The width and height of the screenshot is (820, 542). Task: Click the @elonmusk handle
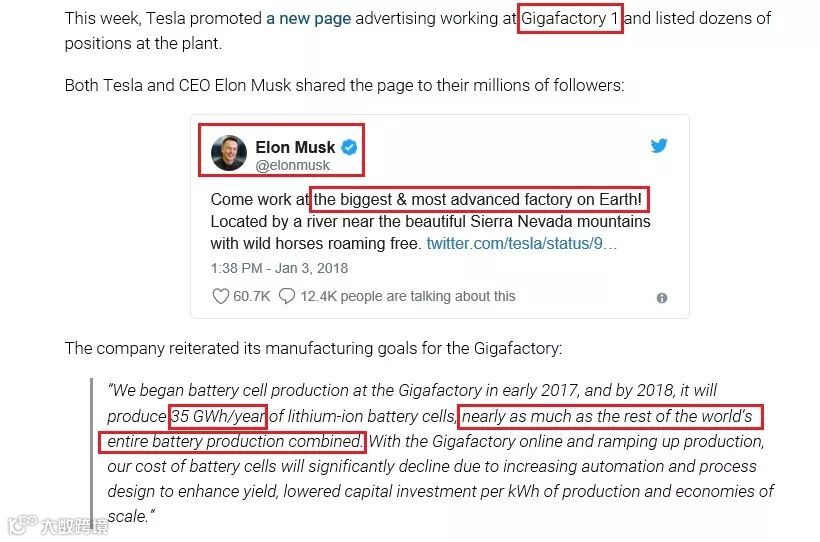click(291, 166)
